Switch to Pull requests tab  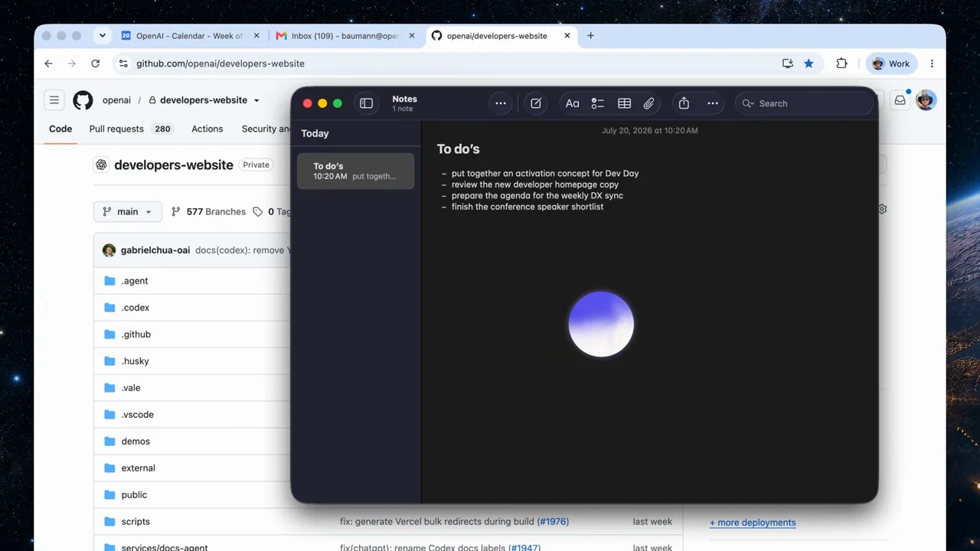(x=130, y=129)
